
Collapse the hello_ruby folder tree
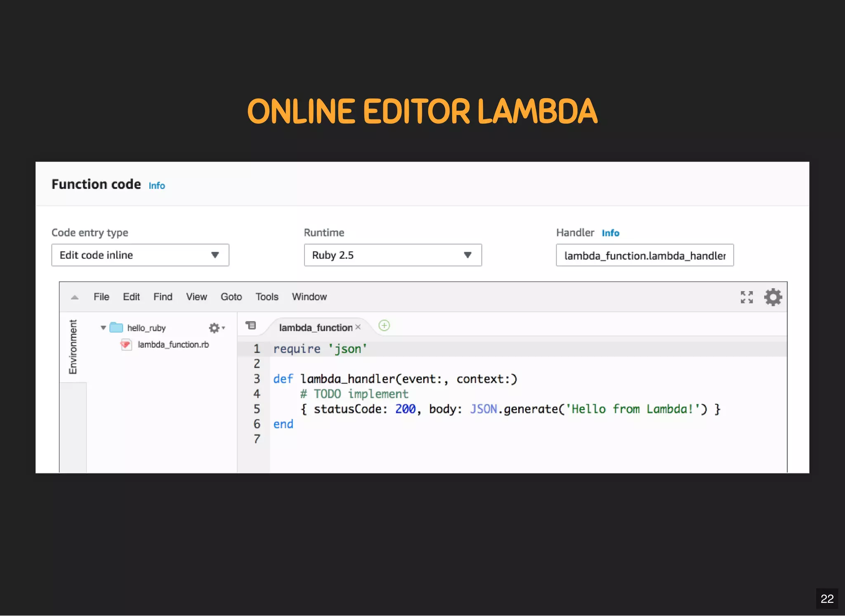tap(103, 328)
